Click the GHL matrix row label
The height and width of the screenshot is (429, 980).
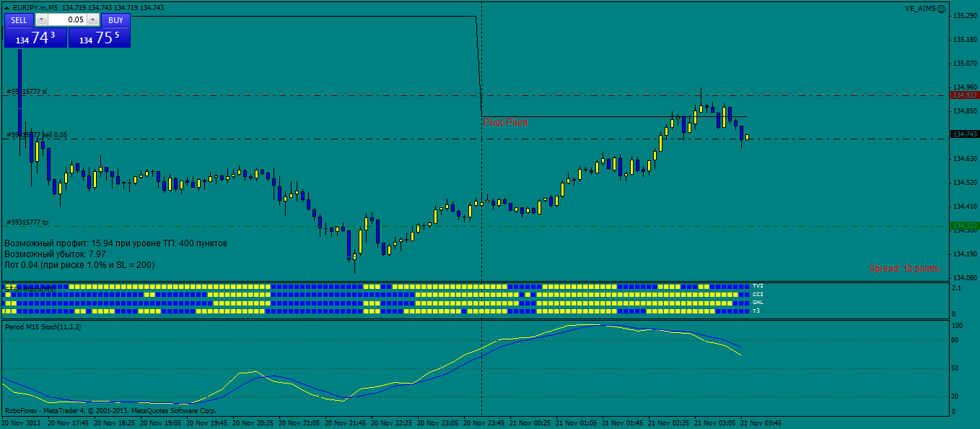tap(758, 303)
